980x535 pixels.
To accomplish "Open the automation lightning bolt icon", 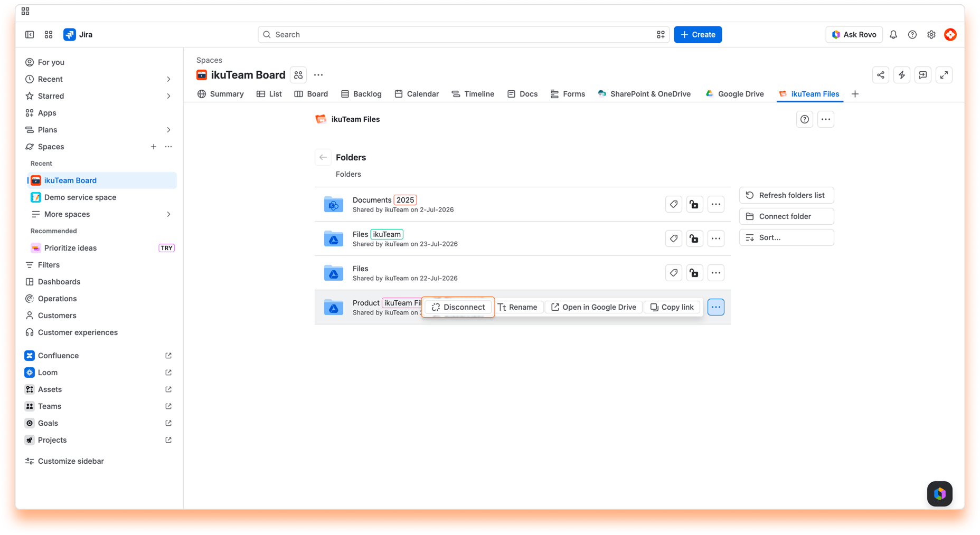I will (x=902, y=75).
